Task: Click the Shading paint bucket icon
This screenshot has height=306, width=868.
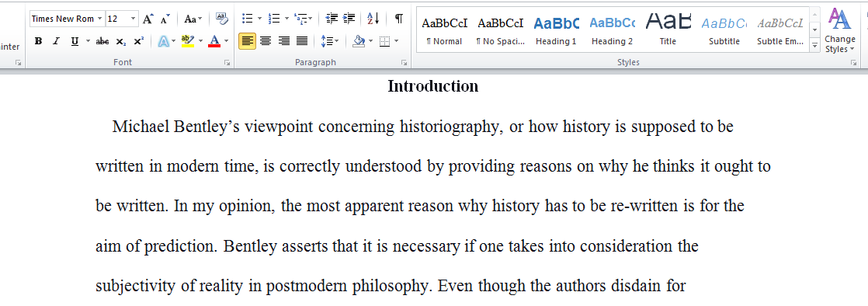Action: coord(359,41)
